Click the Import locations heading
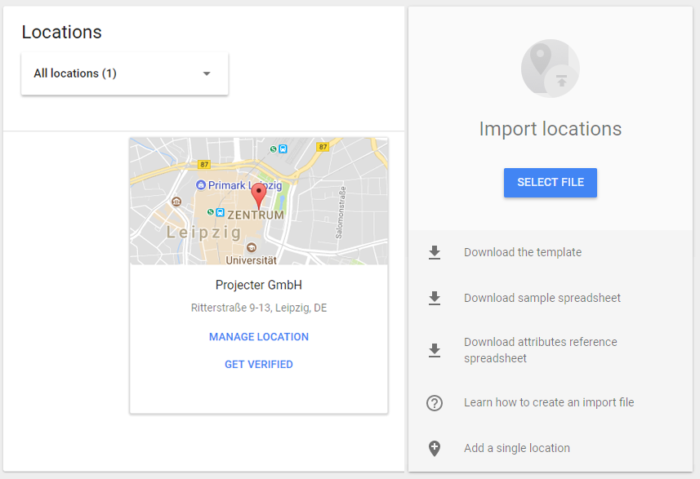 coord(550,129)
